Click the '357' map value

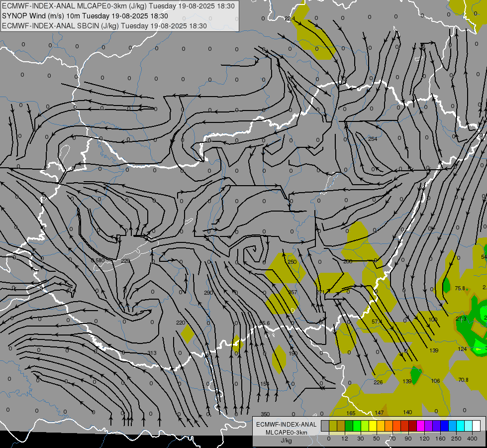[x=293, y=292]
